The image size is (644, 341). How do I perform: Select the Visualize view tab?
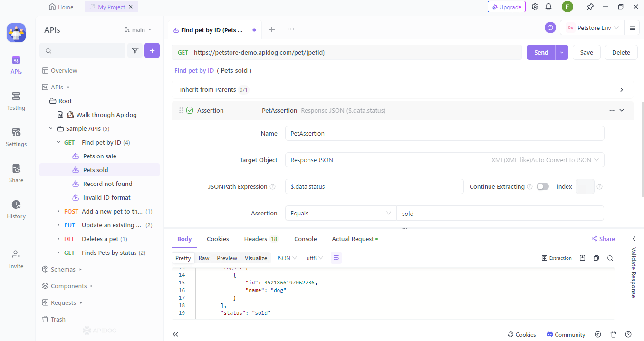click(x=256, y=258)
